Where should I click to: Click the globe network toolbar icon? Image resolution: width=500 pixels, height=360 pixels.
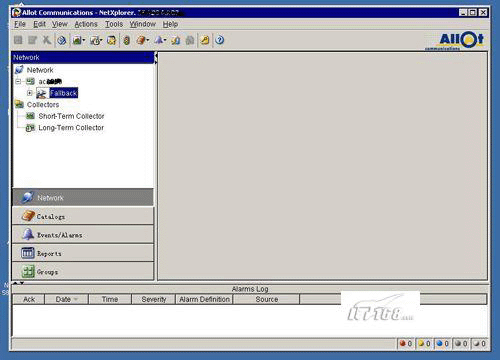(62, 40)
